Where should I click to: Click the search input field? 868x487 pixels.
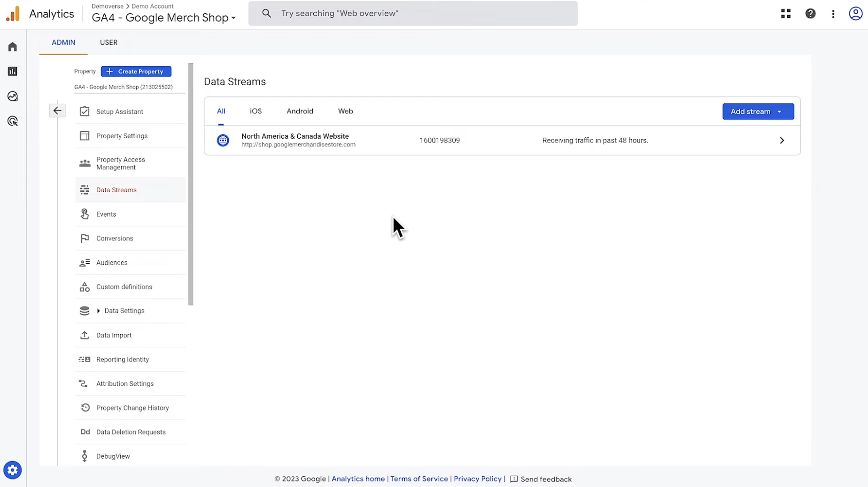click(x=413, y=13)
